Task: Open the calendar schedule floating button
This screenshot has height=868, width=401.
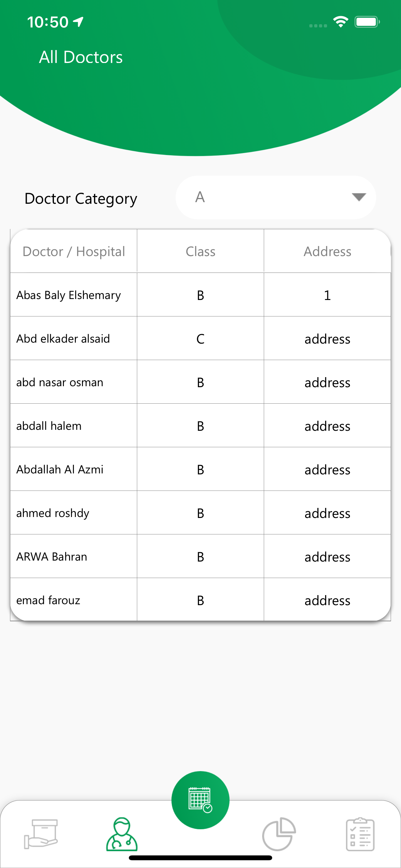Action: (x=200, y=800)
